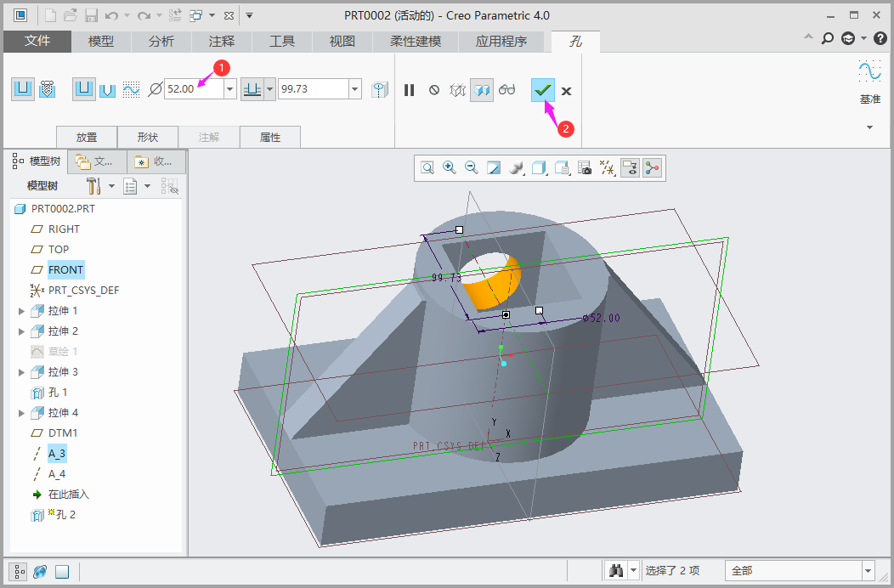
Task: Click the Refit view icon
Action: coord(427,168)
